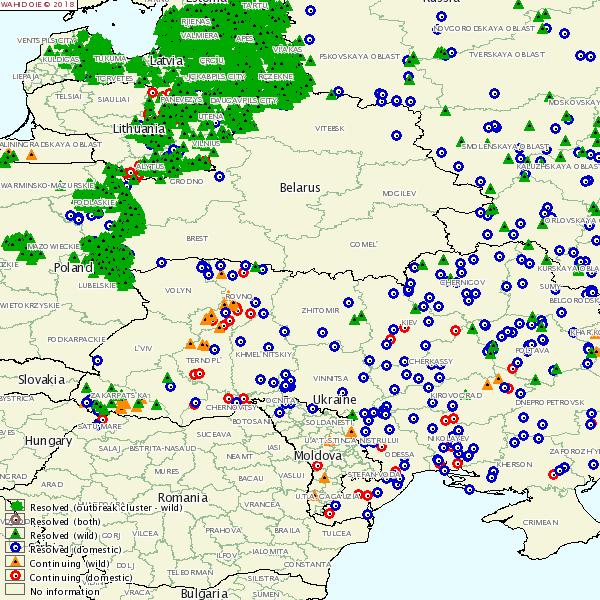Click the GOMEL' region label
Viewport: 600px width, 600px height.
(x=363, y=244)
